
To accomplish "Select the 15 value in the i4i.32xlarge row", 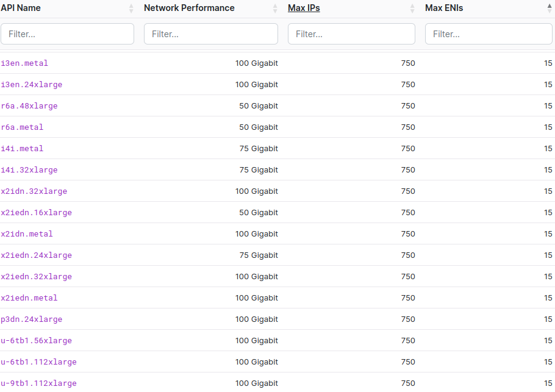I will coord(548,170).
